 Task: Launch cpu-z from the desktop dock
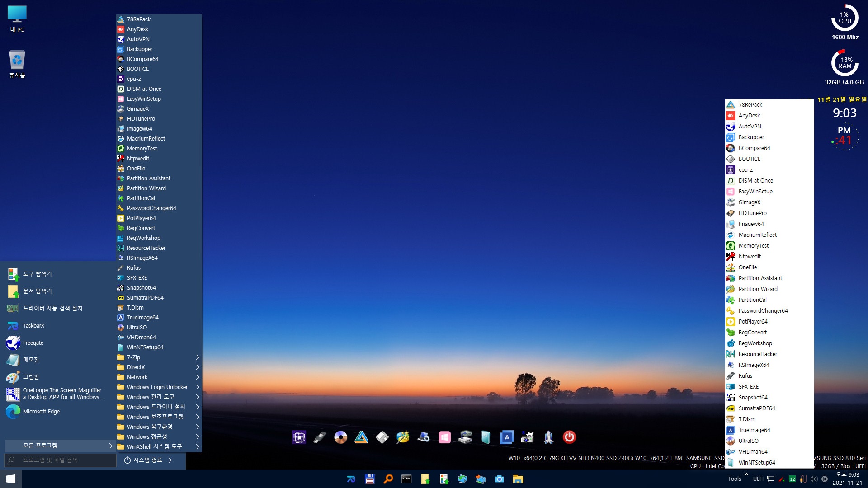click(x=299, y=437)
